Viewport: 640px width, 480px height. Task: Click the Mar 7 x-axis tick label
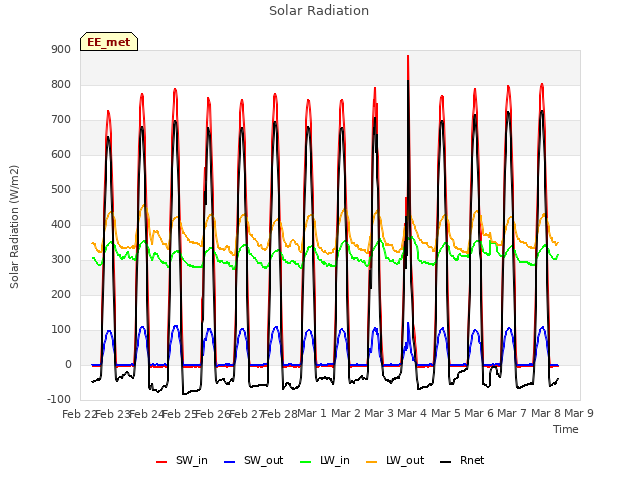pos(512,413)
